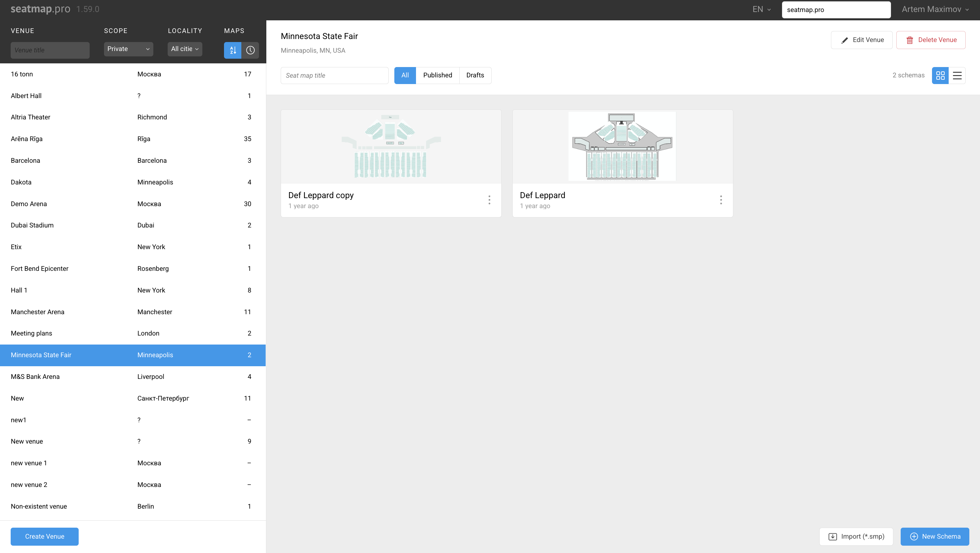Switch to list view of schemas
Image resolution: width=980 pixels, height=553 pixels.
pyautogui.click(x=957, y=75)
